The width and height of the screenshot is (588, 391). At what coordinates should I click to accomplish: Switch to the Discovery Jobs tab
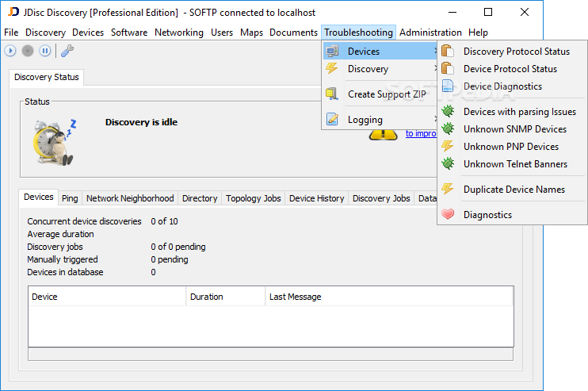click(381, 198)
